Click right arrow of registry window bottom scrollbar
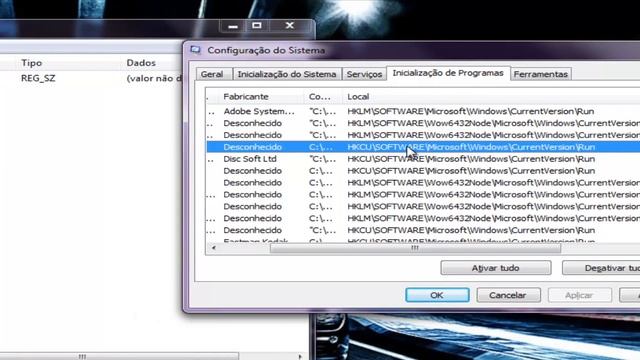This screenshot has height=360, width=640. click(x=300, y=357)
